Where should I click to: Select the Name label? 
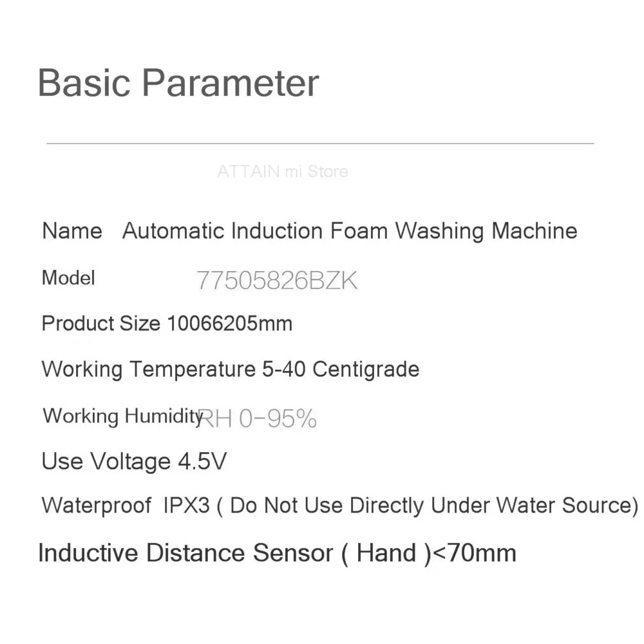(x=72, y=231)
